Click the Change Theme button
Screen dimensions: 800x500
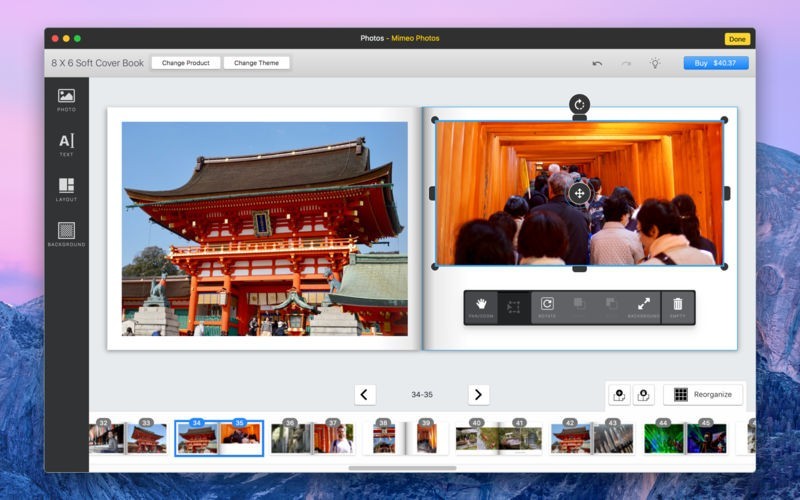(x=257, y=63)
